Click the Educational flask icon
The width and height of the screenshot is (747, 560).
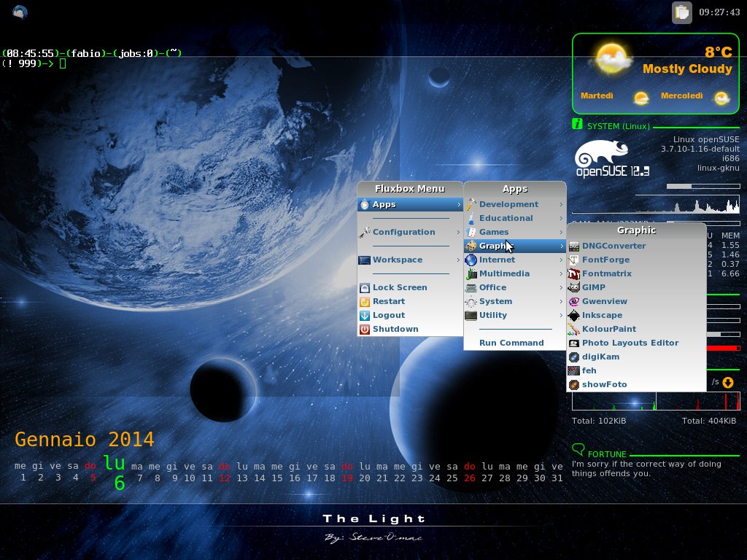click(471, 218)
